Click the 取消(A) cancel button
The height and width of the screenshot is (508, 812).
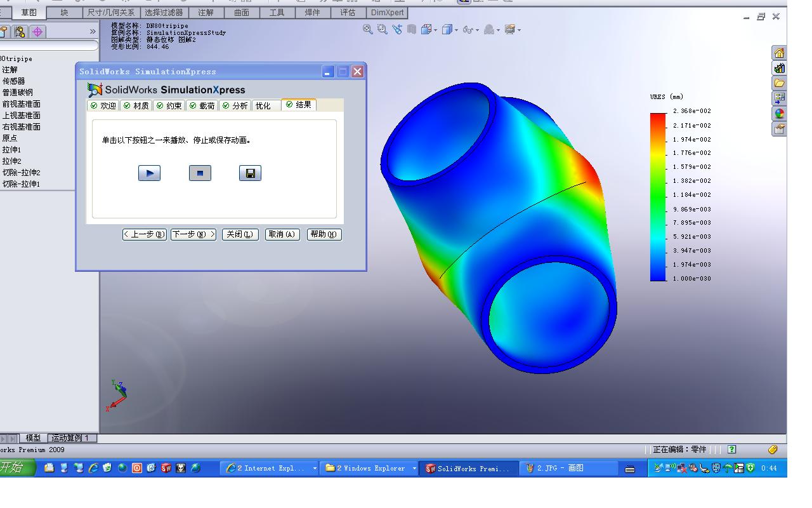point(282,234)
